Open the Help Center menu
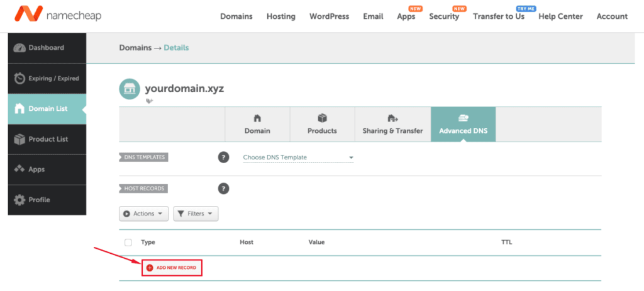Screen dimensions: 644x291 560,16
